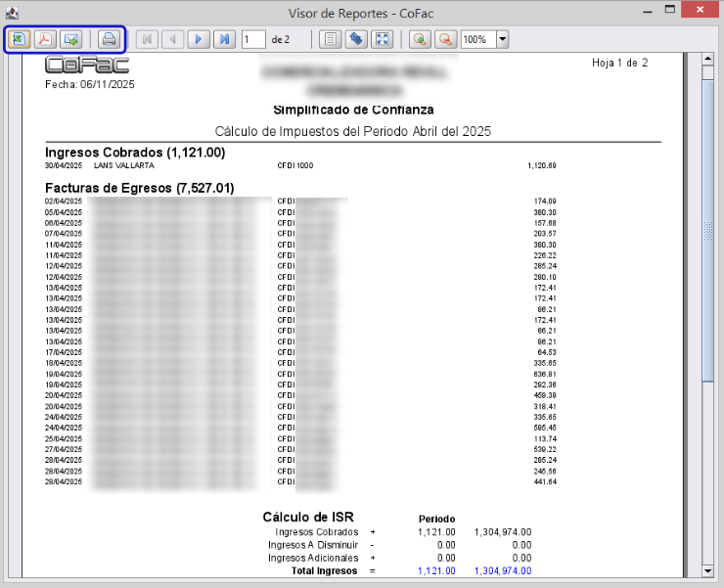Click the 'Fecha: 06/11/2025' text
The width and height of the screenshot is (724, 588).
point(90,84)
